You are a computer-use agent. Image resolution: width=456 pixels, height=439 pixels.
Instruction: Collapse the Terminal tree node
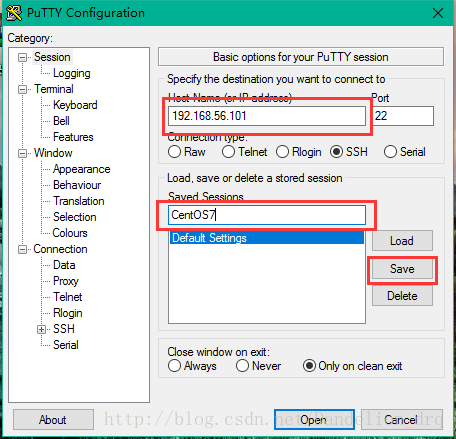point(22,89)
